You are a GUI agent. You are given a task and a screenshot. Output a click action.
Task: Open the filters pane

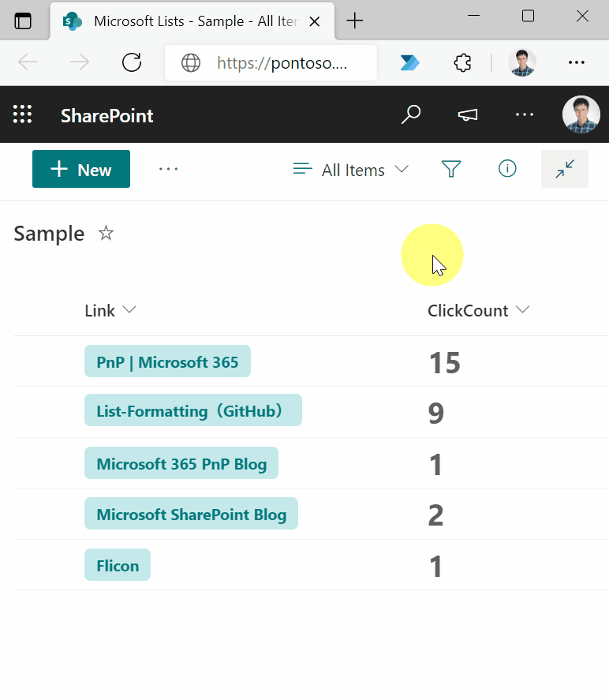coord(451,169)
